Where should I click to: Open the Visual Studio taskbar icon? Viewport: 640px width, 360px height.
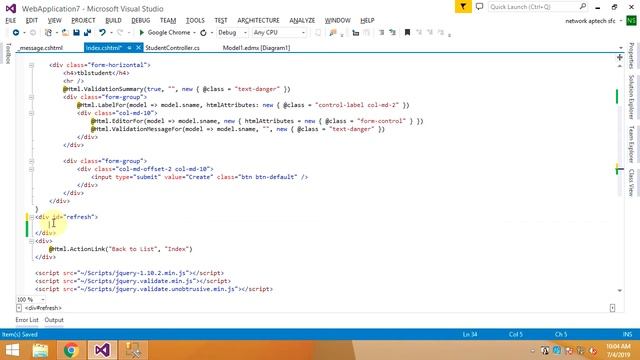pos(102,350)
